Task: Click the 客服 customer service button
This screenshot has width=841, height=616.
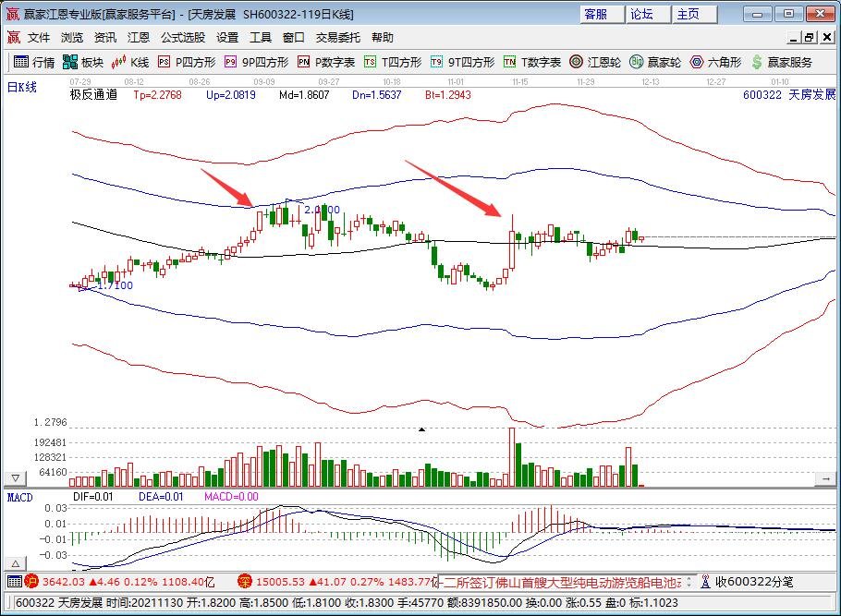Action: [596, 14]
